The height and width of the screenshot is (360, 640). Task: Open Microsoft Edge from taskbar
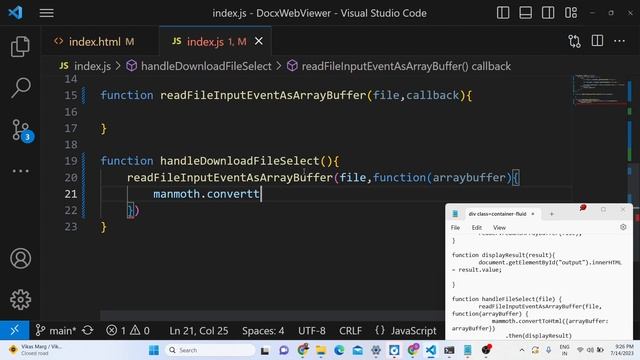pyautogui.click(x=339, y=350)
